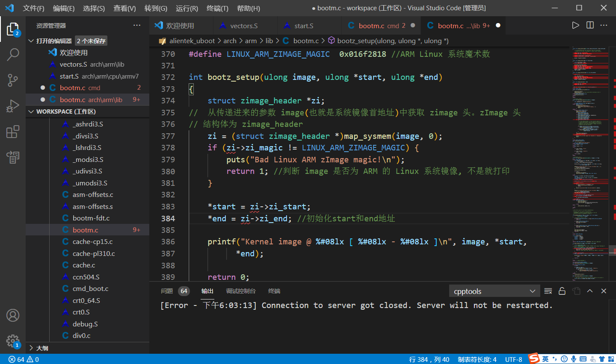Viewport: 616px width, 364px height.
Task: Open the VS Code application logo menu
Action: pyautogui.click(x=9, y=8)
